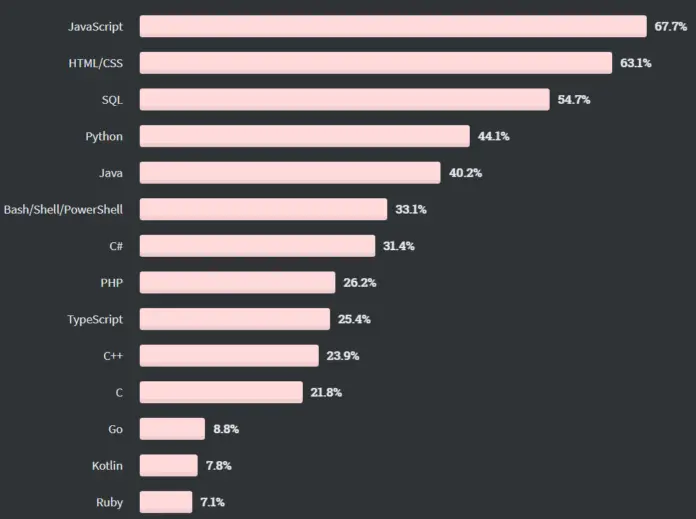Click the SQL bar in the chart
The image size is (696, 519).
344,99
